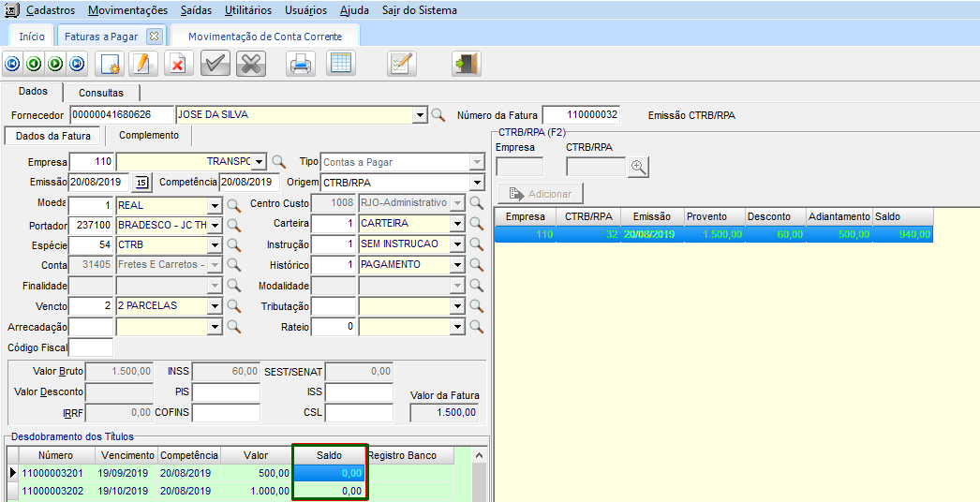Click the printer icon
980x502 pixels.
click(x=300, y=64)
